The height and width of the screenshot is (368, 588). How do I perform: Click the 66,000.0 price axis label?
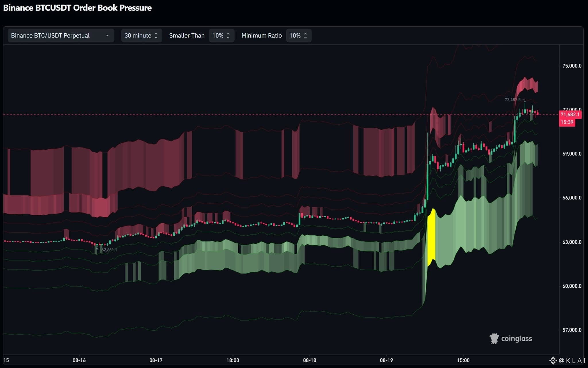(x=572, y=198)
